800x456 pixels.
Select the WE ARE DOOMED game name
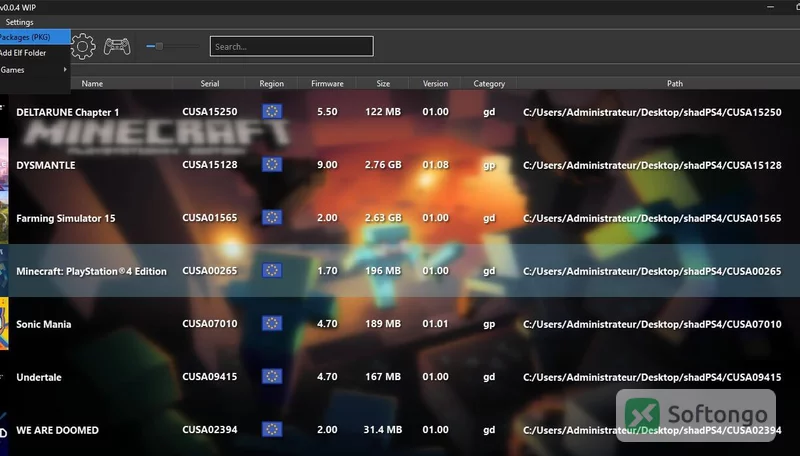pos(58,430)
